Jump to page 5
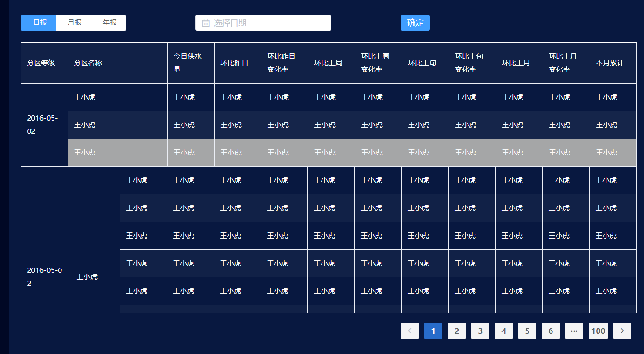 click(527, 331)
